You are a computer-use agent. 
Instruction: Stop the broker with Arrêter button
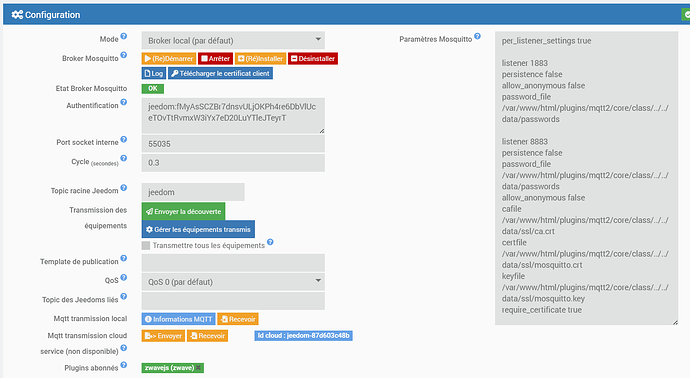coord(216,59)
